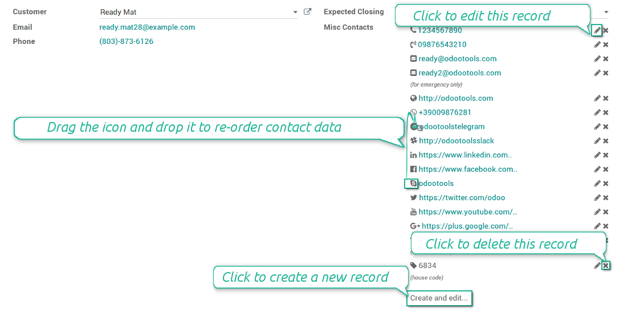The image size is (644, 316).
Task: Remove the http://odootools.com website record
Action: tap(606, 98)
